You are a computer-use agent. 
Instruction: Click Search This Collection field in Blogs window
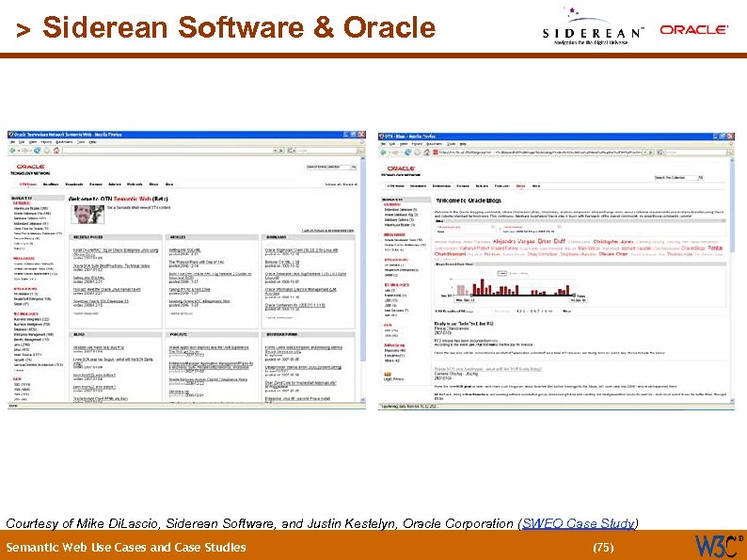(675, 178)
